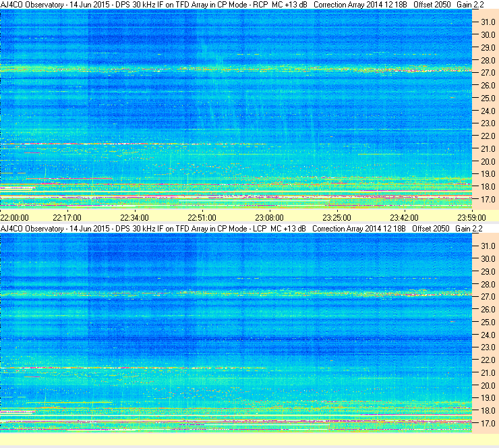Click 23.0 frequency label in RCP panel
This screenshot has height=448, width=499.
coord(488,123)
